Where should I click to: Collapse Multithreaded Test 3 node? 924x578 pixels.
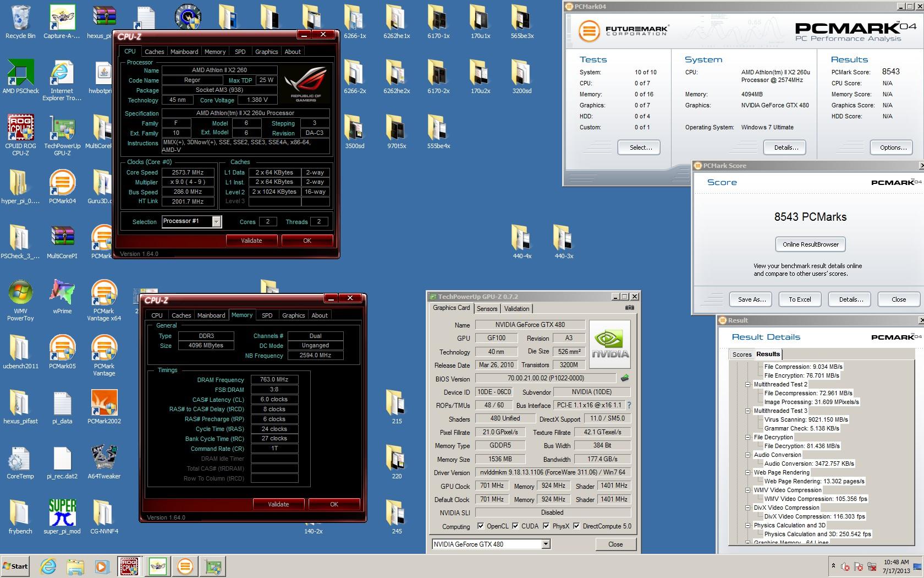[x=748, y=411]
